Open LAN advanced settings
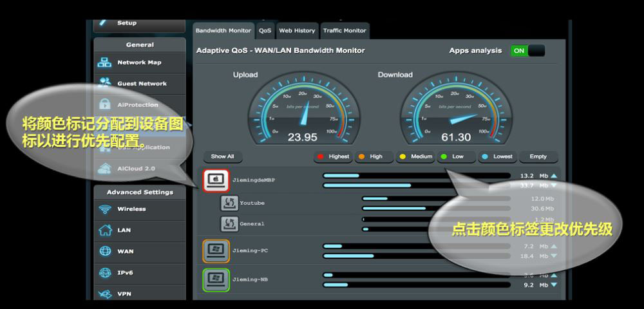Image resolution: width=644 pixels, height=309 pixels. [140, 230]
